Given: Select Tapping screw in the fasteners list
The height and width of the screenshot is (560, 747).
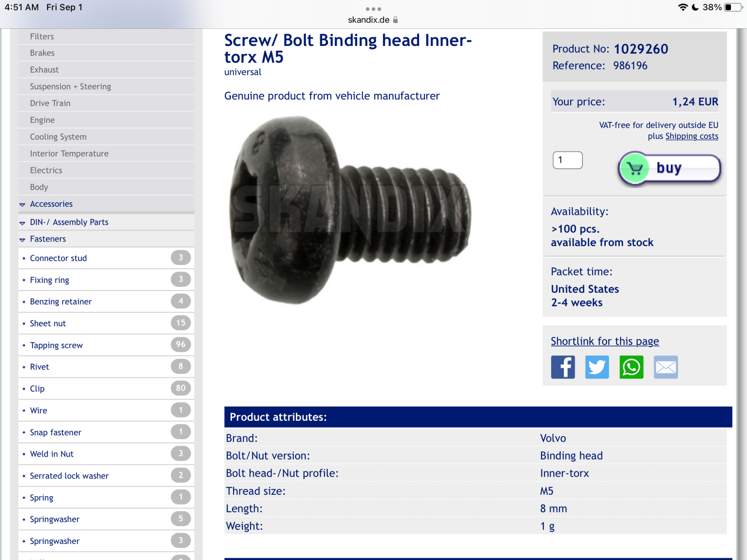Looking at the screenshot, I should click(56, 345).
